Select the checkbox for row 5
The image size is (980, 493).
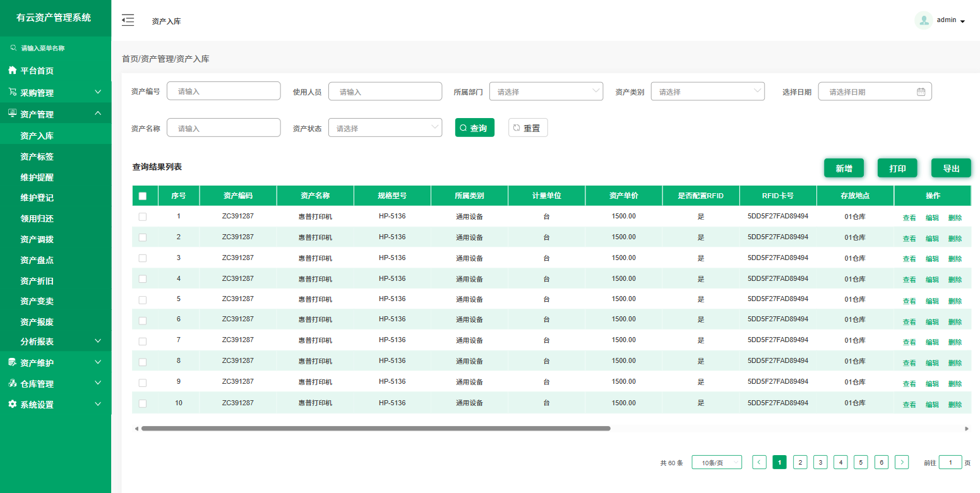click(143, 299)
